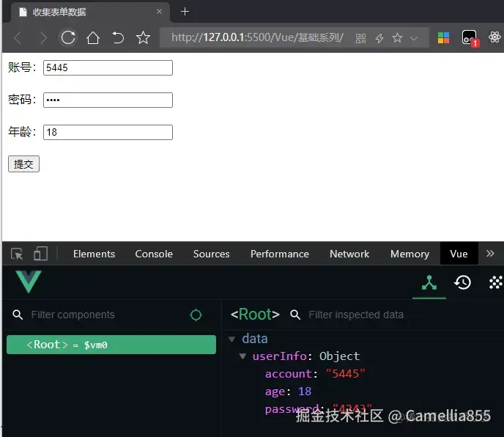The image size is (504, 437).
Task: Open the four-color apps grid extension
Action: (444, 38)
